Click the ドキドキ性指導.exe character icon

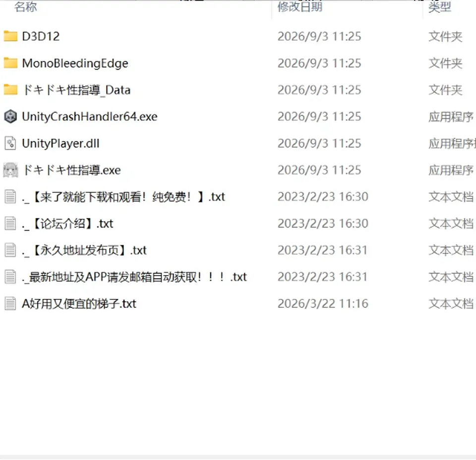[10, 170]
